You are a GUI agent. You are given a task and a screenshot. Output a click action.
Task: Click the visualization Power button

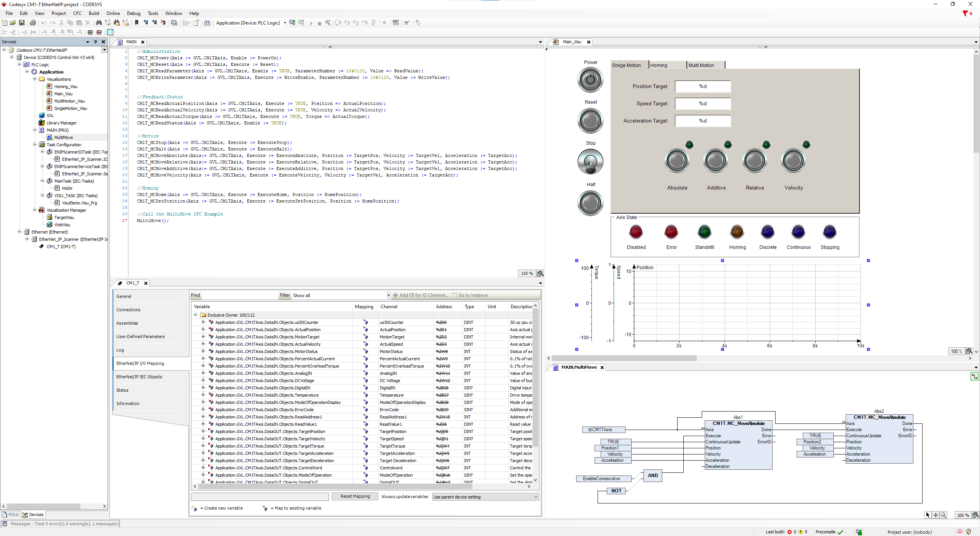(590, 80)
